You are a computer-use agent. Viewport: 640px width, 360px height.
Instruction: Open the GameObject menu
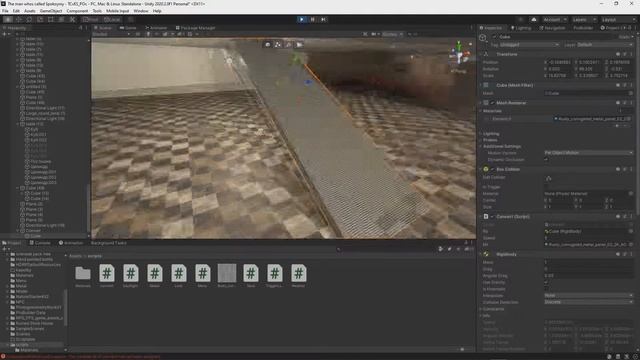tap(51, 11)
